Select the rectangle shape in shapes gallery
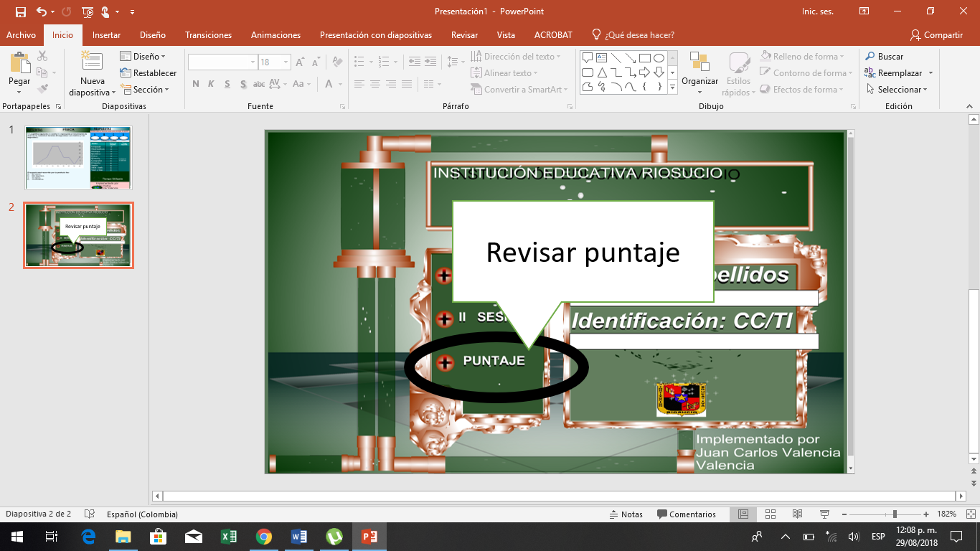 tap(644, 58)
